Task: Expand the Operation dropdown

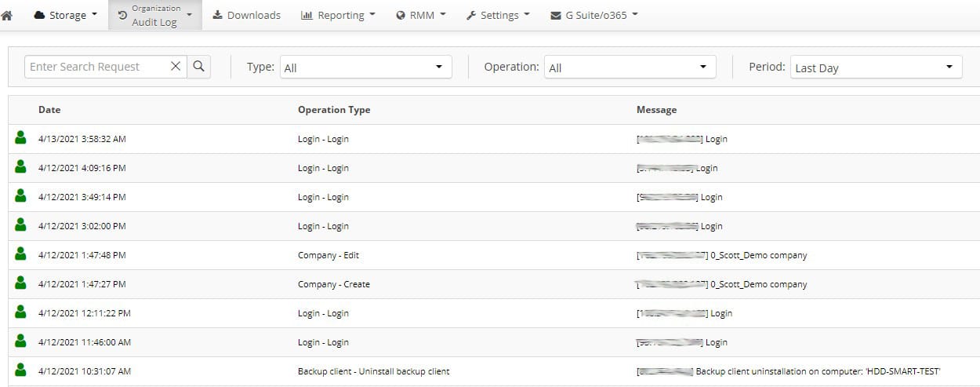Action: coord(630,68)
